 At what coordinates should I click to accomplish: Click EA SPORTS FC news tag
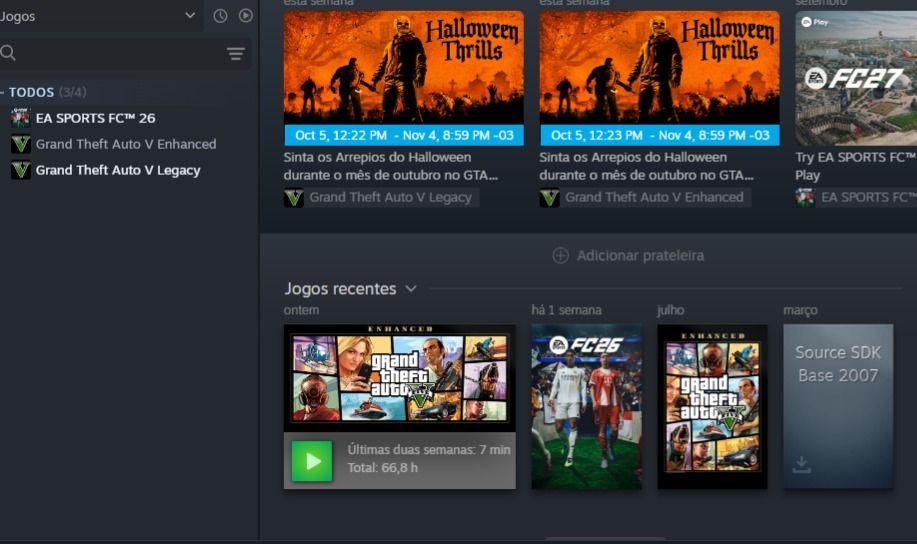coord(856,198)
